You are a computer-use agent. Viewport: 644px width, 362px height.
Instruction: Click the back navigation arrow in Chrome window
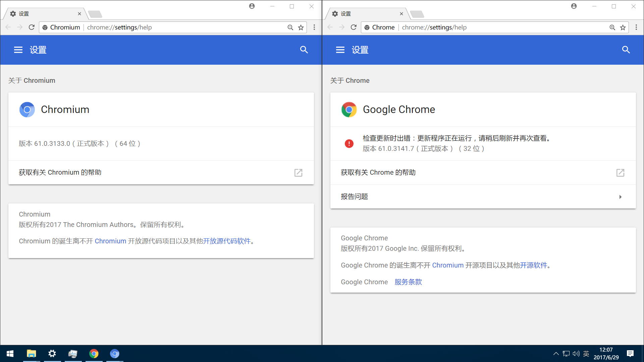[x=330, y=27]
